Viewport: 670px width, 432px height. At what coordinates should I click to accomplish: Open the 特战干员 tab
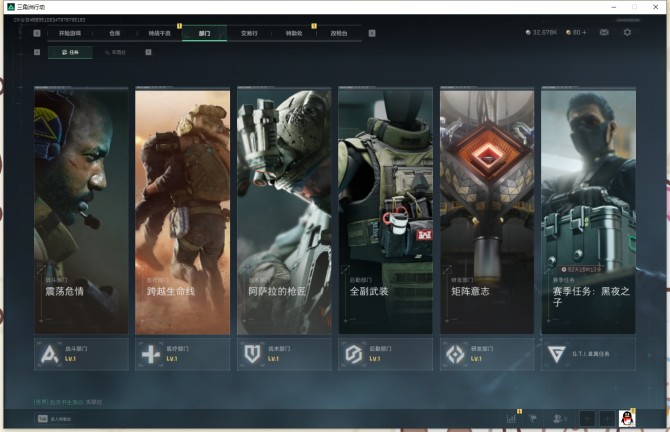pyautogui.click(x=159, y=33)
